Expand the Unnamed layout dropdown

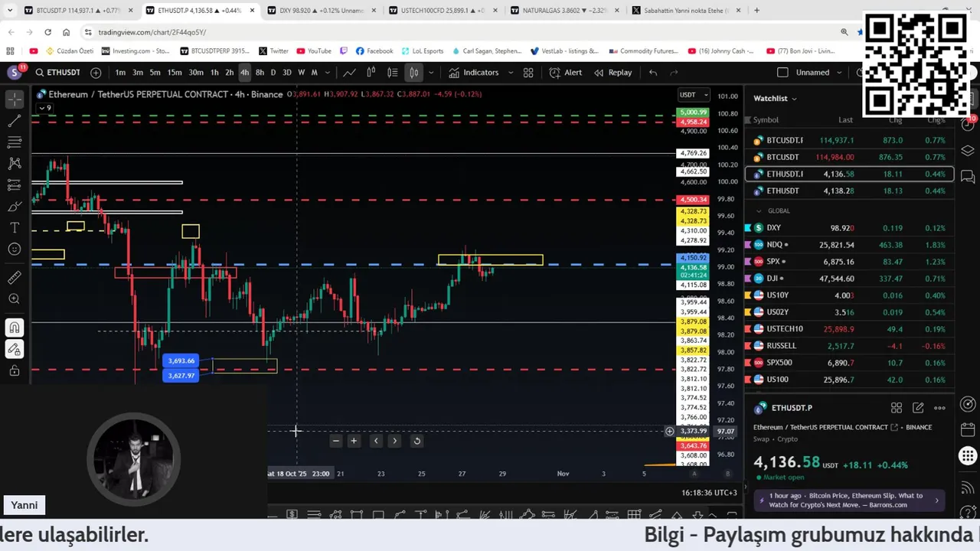pos(840,73)
